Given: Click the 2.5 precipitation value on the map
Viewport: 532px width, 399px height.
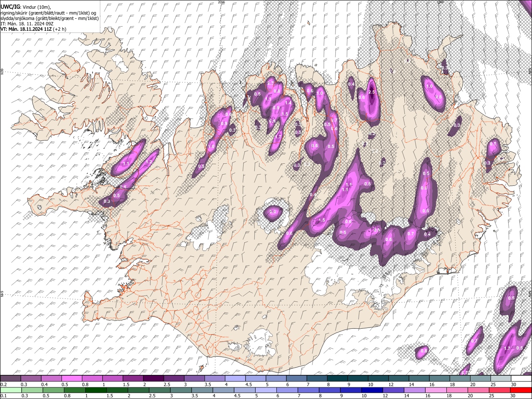Looking at the screenshot, I should [372, 92].
